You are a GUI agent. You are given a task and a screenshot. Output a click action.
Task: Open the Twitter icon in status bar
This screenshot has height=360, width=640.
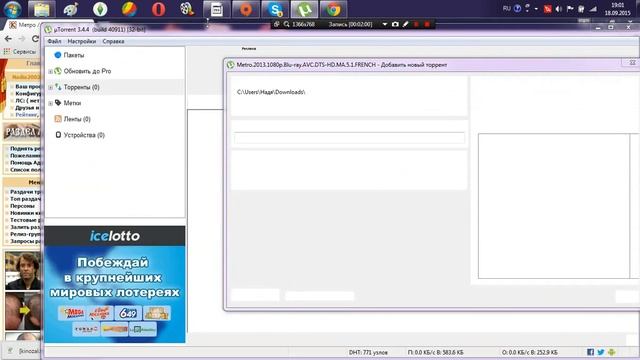click(x=600, y=352)
